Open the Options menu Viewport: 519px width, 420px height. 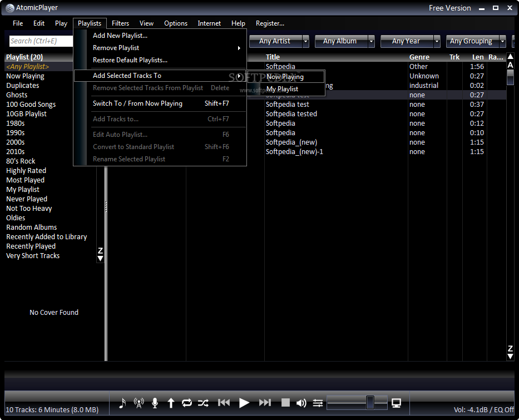coord(176,23)
